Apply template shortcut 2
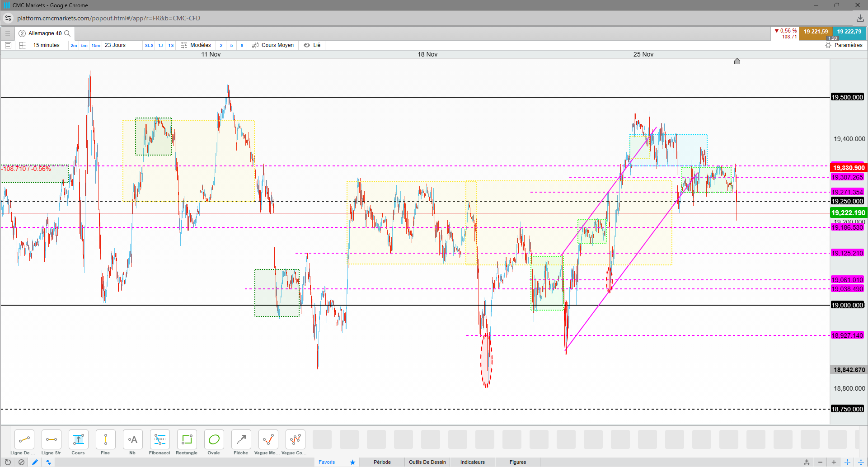The image size is (868, 467). pos(221,45)
